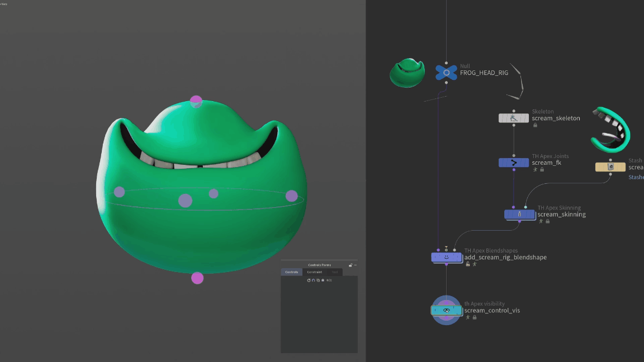
Task: Expand the input arrow above add_scream_rig_blendshape
Action: 447,247
